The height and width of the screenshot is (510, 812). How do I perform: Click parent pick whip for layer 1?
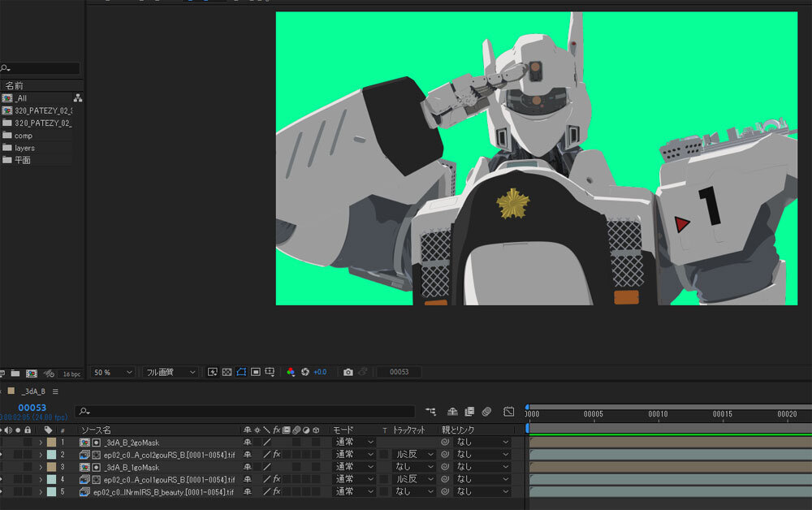[445, 442]
